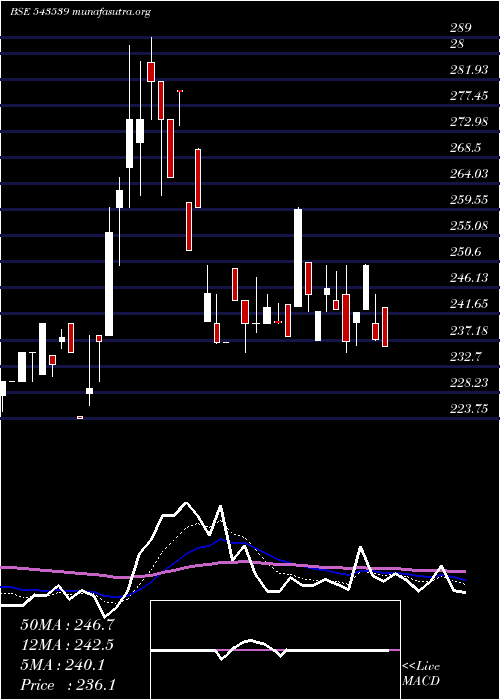Viewport: 500px width, 700px height.
Task: Click the '5MA : 240.1' readout
Action: coord(62,665)
